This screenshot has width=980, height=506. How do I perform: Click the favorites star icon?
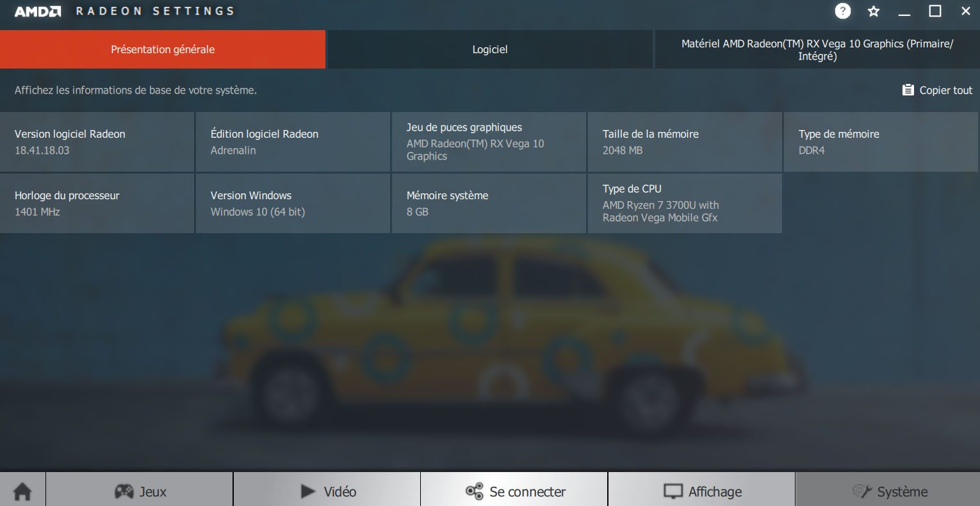click(x=873, y=11)
